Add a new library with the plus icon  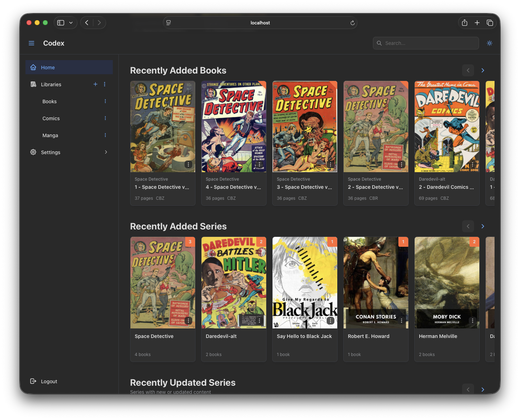coord(95,84)
